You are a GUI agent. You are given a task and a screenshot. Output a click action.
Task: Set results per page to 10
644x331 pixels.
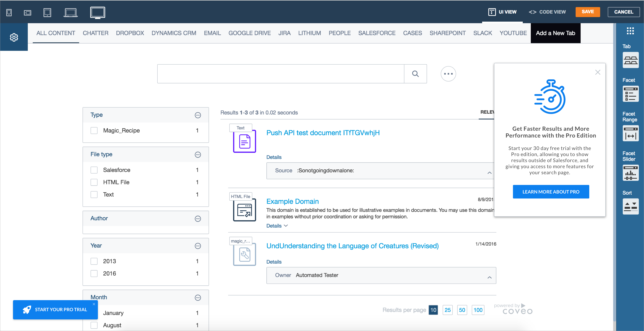(x=433, y=310)
